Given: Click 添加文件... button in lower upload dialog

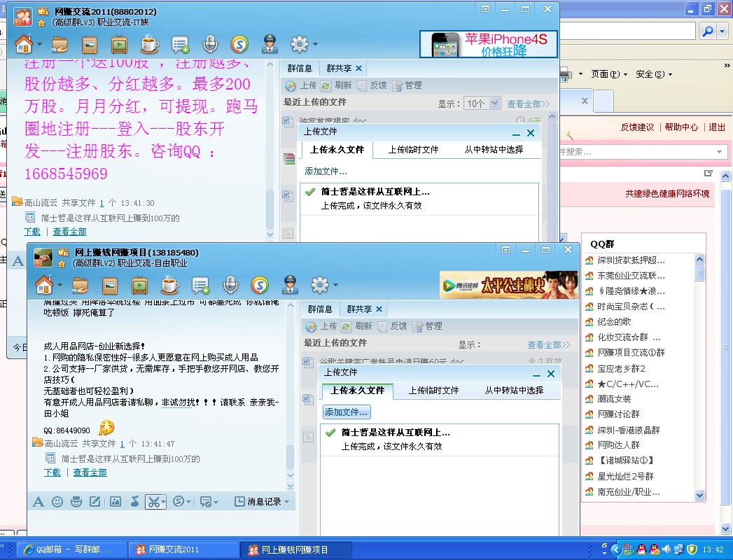Looking at the screenshot, I should tap(347, 412).
